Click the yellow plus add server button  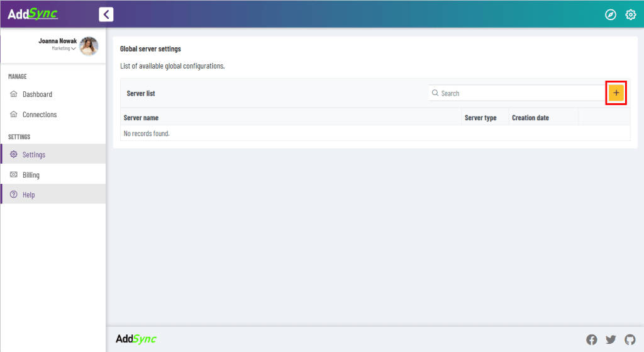coord(616,93)
